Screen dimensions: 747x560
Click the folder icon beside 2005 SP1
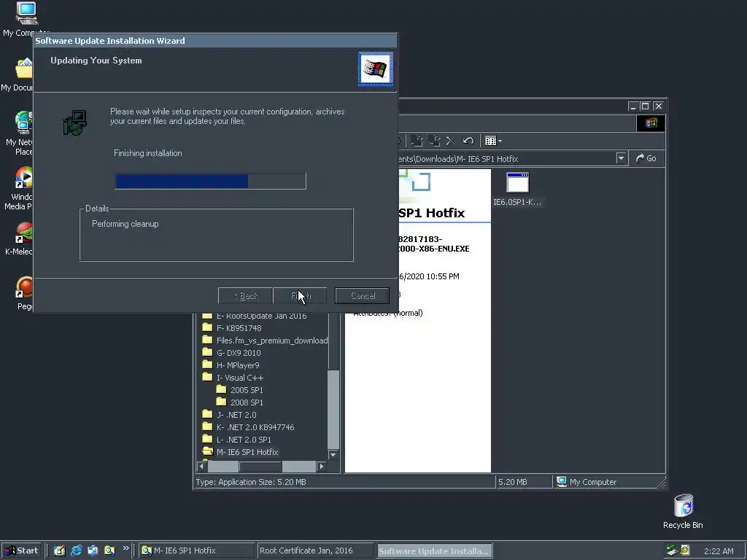[x=221, y=389]
